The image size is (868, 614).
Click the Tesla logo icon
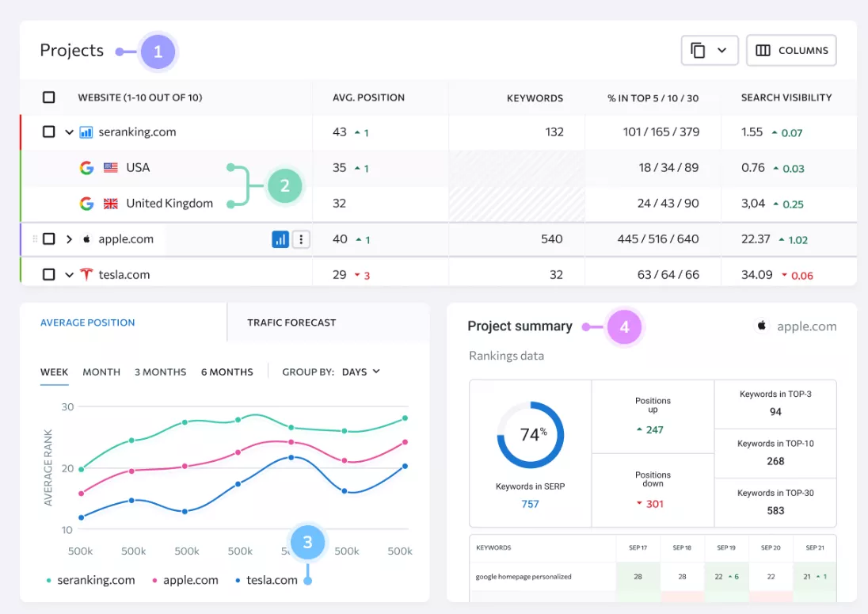[86, 275]
